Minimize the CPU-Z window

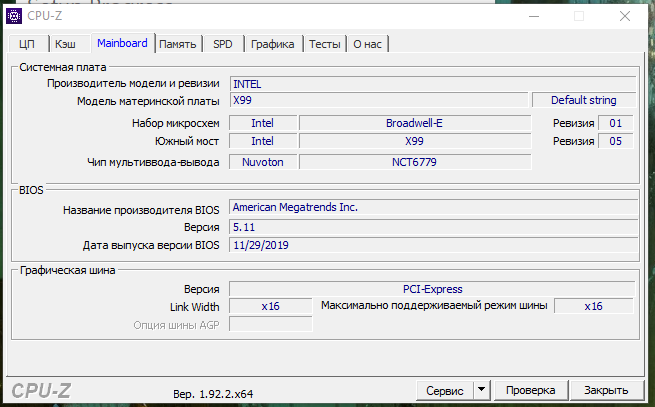tap(534, 16)
